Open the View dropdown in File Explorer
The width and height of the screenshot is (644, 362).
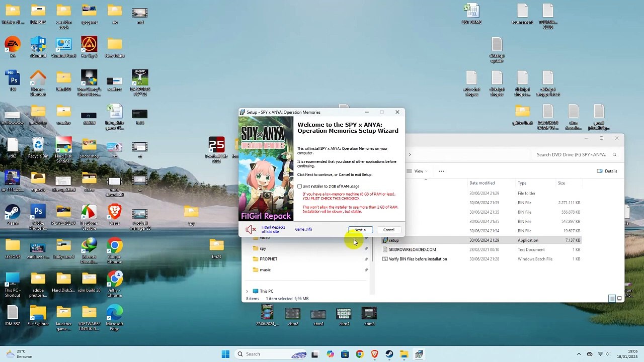[419, 171]
